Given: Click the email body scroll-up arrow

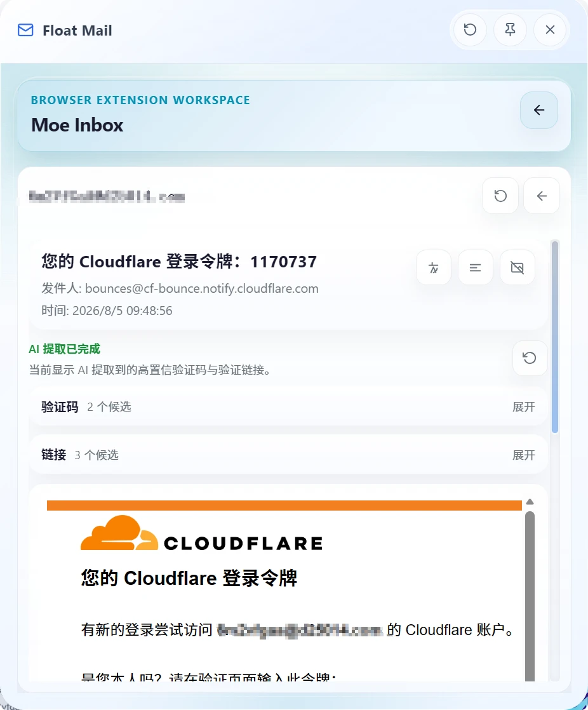Looking at the screenshot, I should tap(530, 502).
